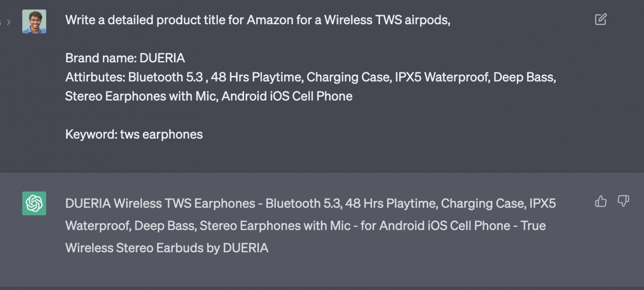644x290 pixels.
Task: Click the misspelled word "Attirbutes:" in the prompt
Action: (95, 77)
